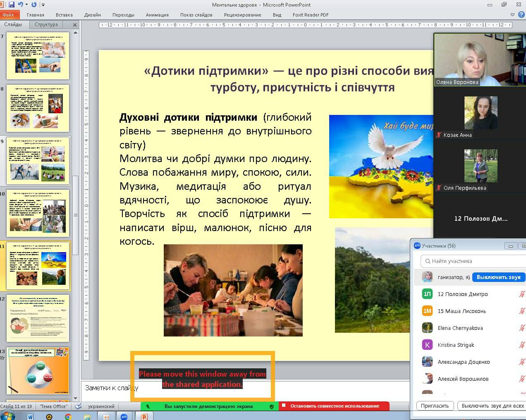Open the Файл tab

point(8,15)
